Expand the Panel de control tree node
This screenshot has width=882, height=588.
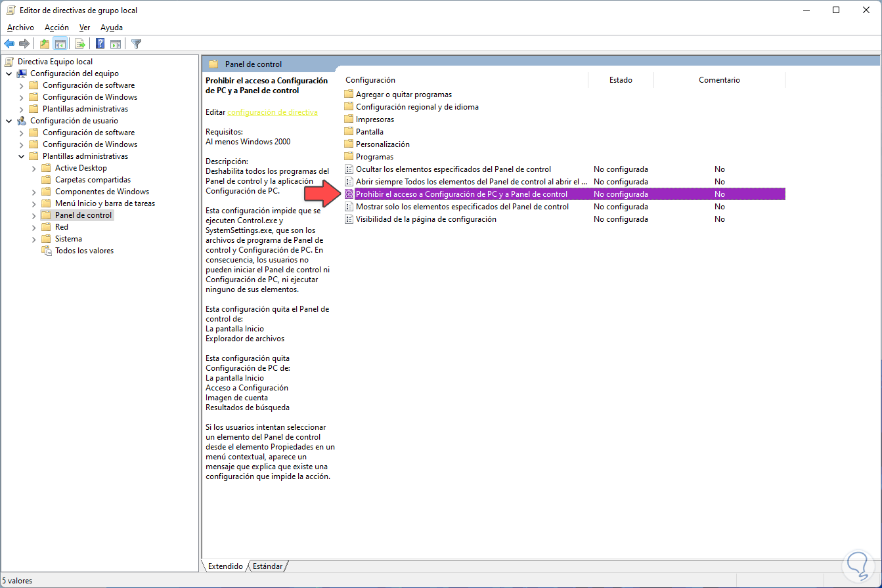[34, 215]
